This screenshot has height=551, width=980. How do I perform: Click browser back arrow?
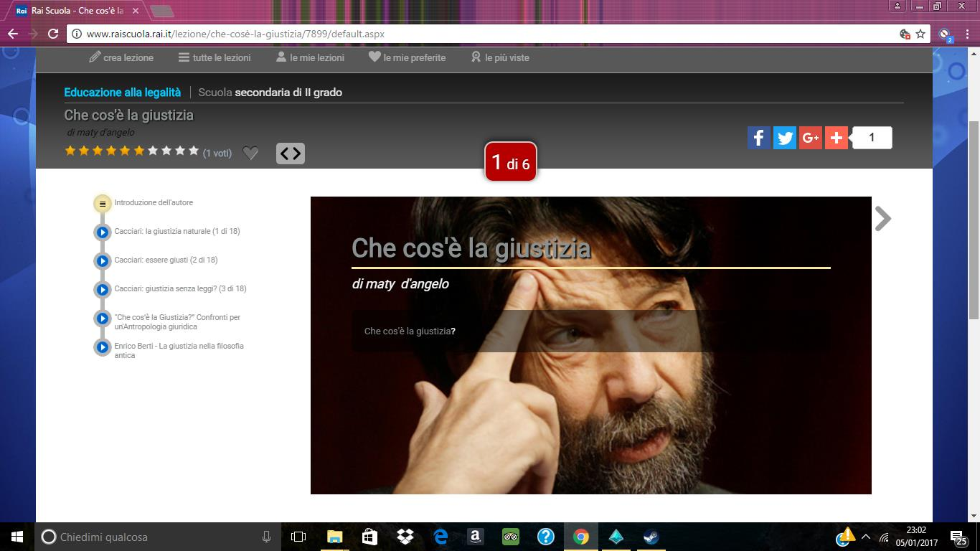coord(12,34)
